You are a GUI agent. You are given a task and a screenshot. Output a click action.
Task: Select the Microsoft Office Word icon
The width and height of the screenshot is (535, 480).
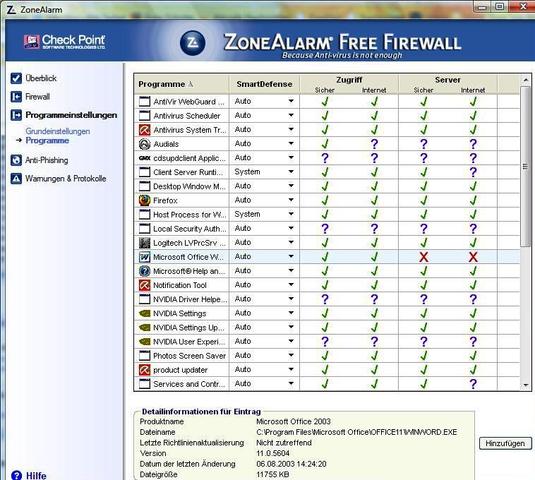145,257
